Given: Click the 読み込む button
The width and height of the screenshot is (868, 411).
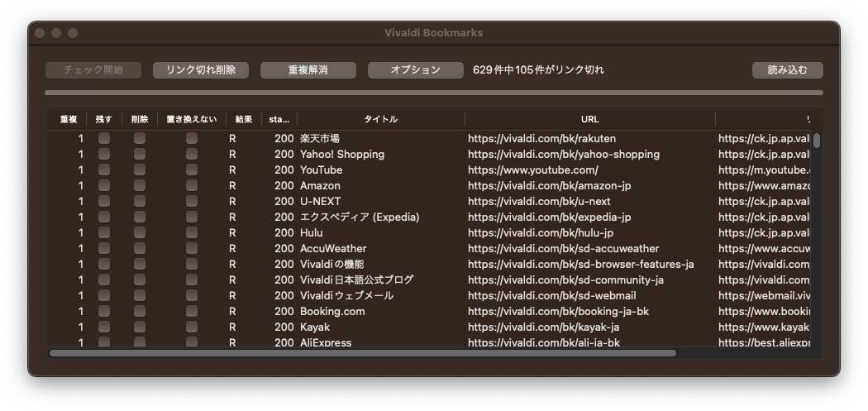Looking at the screenshot, I should (x=787, y=70).
